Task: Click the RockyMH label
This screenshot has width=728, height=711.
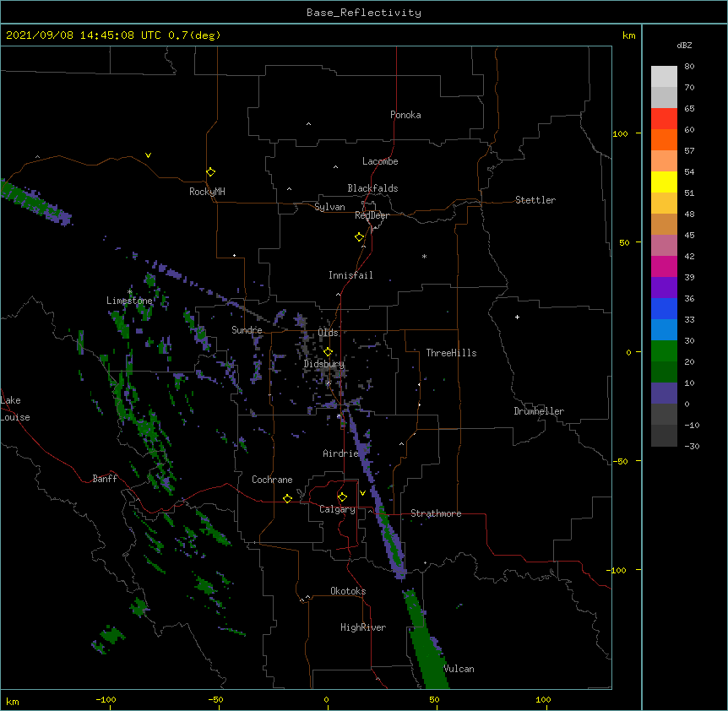Action: (207, 192)
